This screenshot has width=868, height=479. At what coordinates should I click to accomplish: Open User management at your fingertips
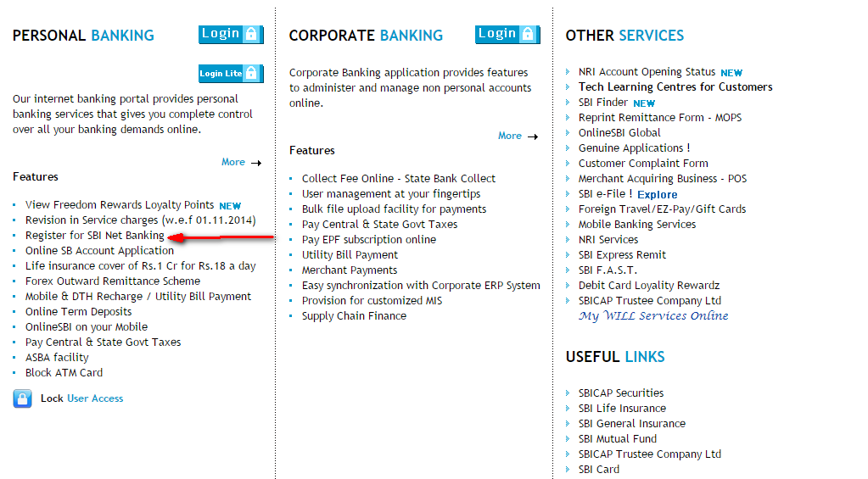391,194
